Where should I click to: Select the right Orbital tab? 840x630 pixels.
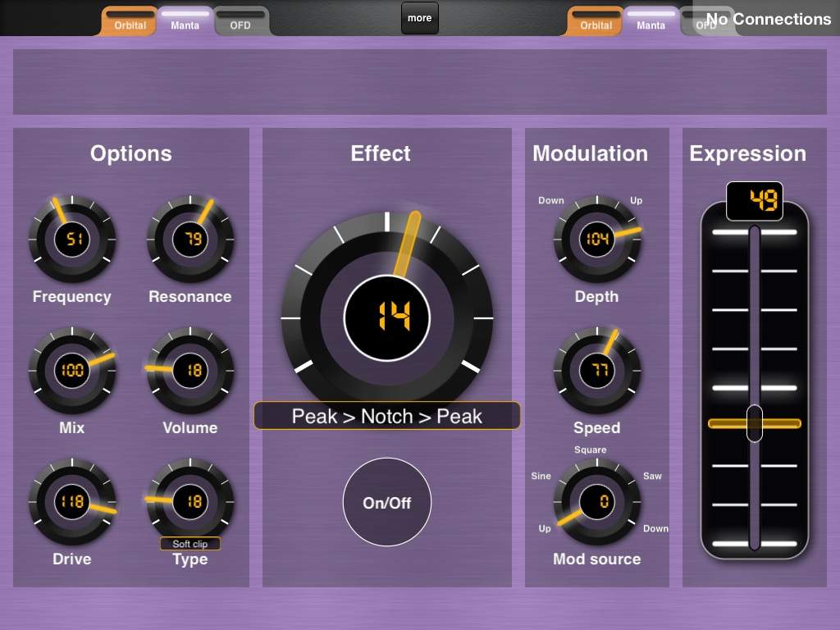(596, 21)
